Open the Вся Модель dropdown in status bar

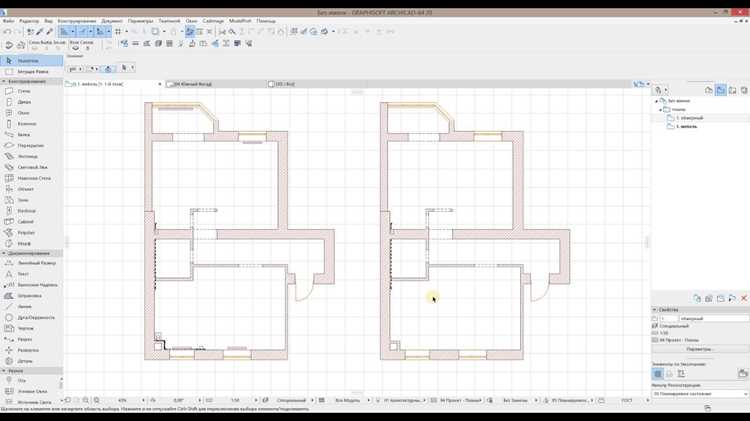click(x=368, y=400)
